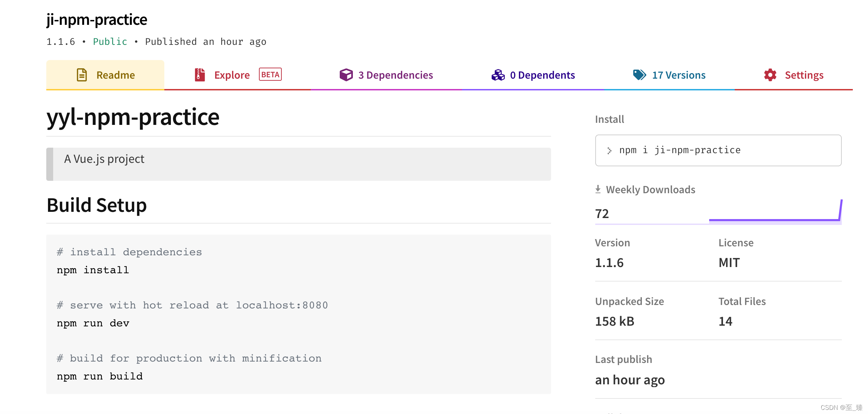Open the Readme tab
Screen dimensions: 868x414
(x=115, y=75)
